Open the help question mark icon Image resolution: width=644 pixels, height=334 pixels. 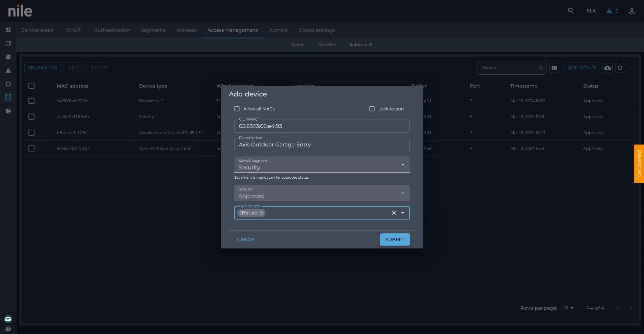point(8,329)
